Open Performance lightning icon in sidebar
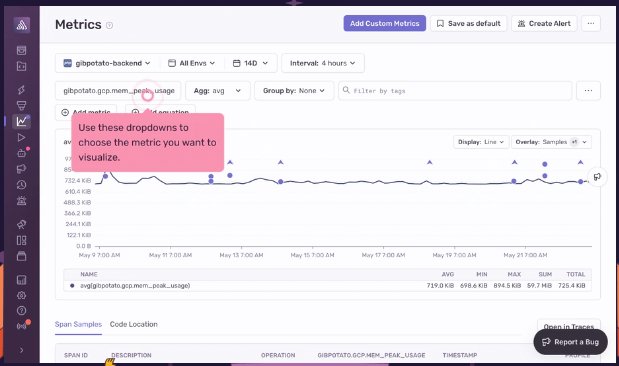 21,90
